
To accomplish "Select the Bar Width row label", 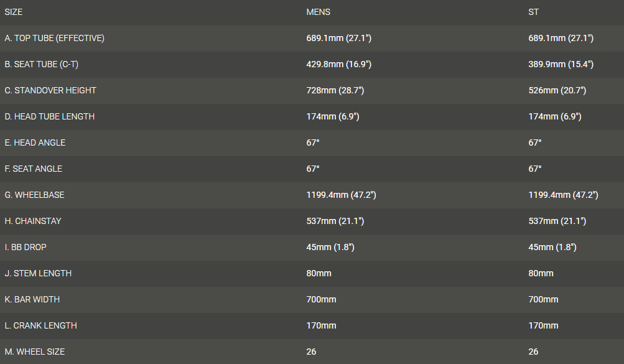I will [x=32, y=299].
